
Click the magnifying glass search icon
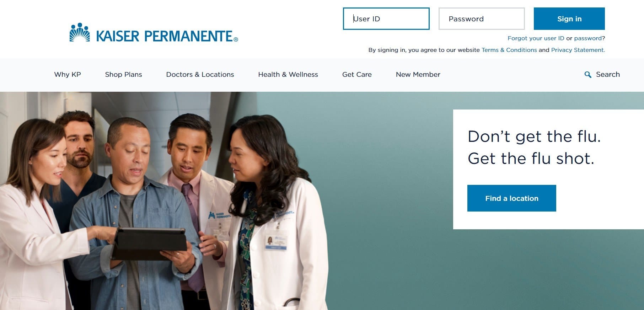pyautogui.click(x=588, y=75)
